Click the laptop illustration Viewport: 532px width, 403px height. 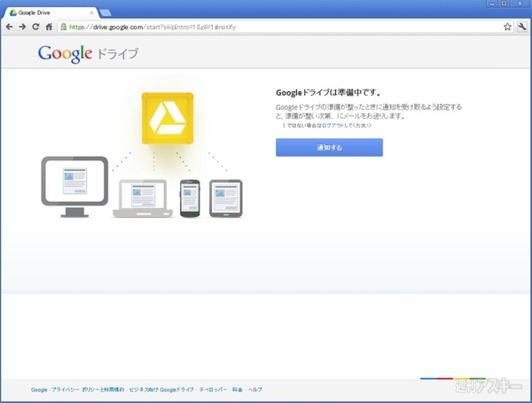143,198
